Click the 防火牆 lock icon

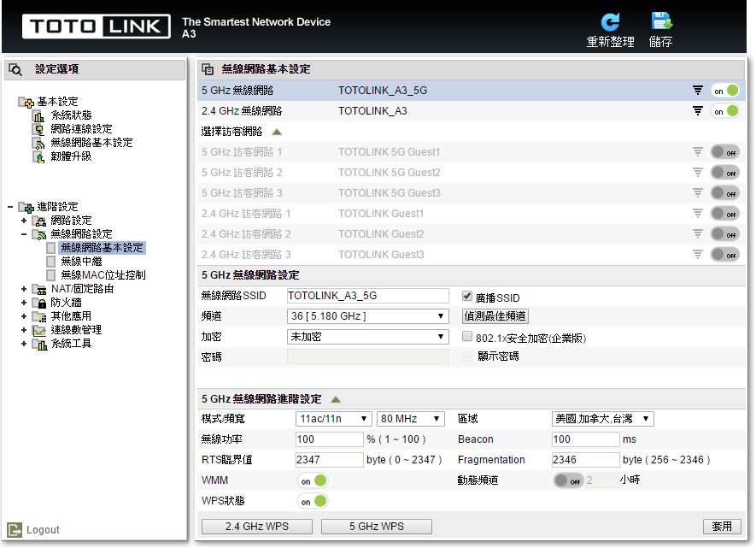tap(39, 303)
